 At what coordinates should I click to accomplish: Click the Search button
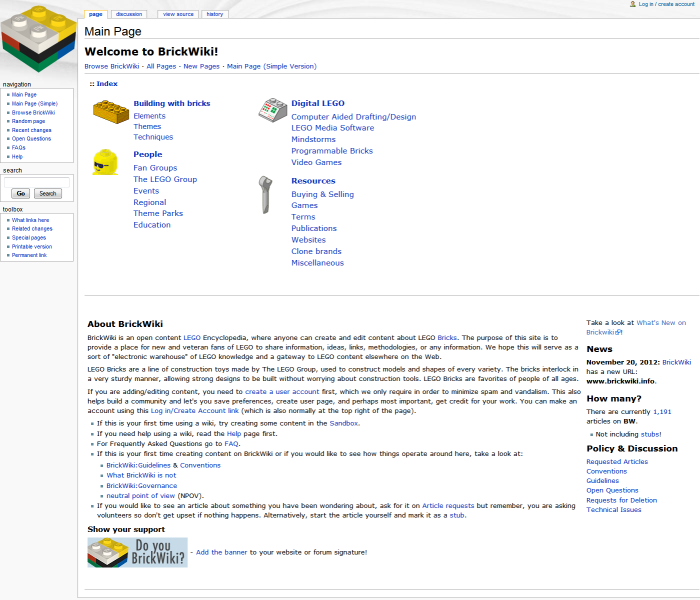[x=48, y=193]
